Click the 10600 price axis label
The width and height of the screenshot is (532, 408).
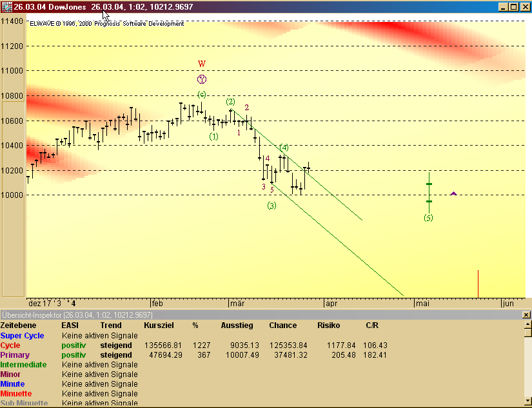coord(12,121)
